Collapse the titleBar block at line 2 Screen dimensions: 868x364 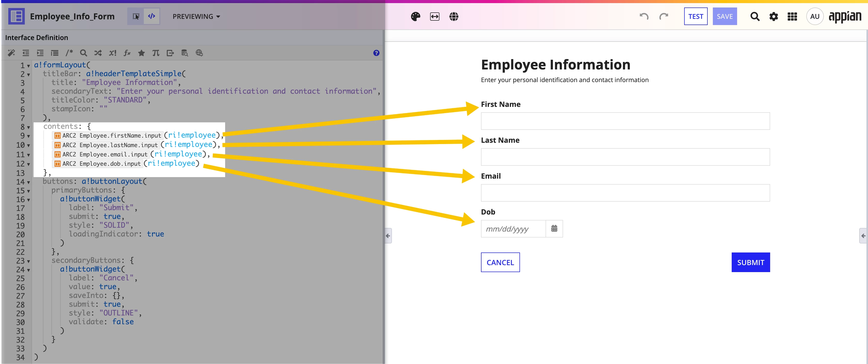click(29, 75)
